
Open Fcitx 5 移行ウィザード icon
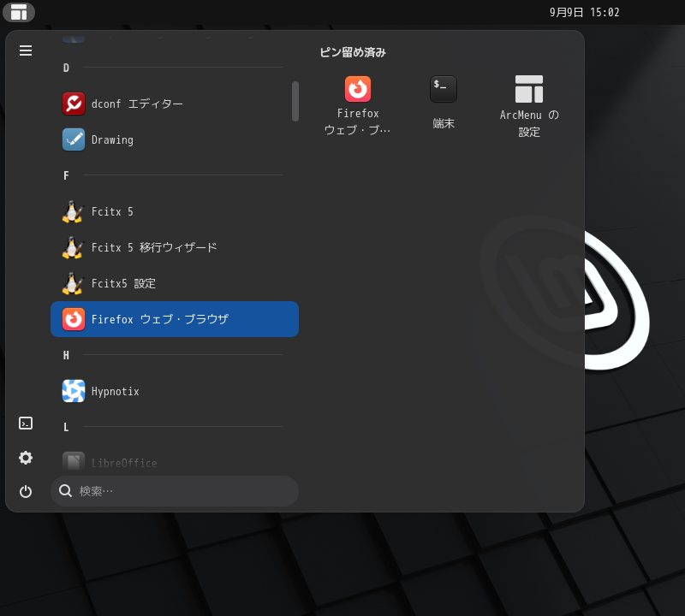pos(73,247)
